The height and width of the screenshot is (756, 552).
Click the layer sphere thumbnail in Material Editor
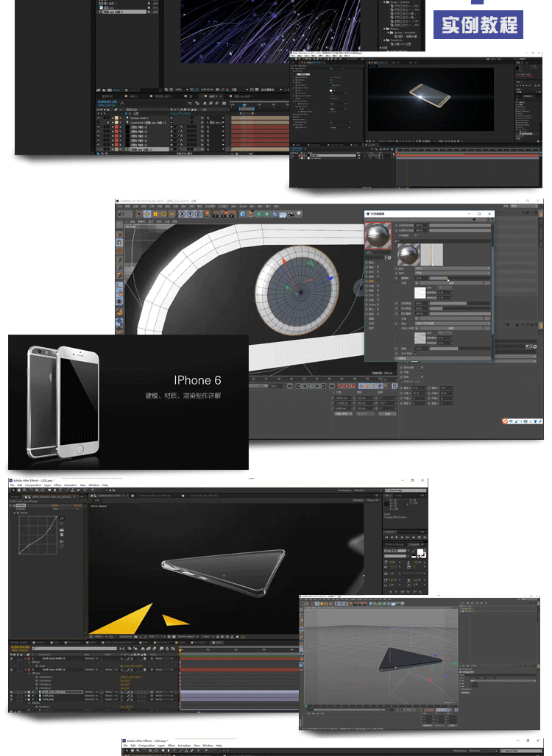coord(408,254)
